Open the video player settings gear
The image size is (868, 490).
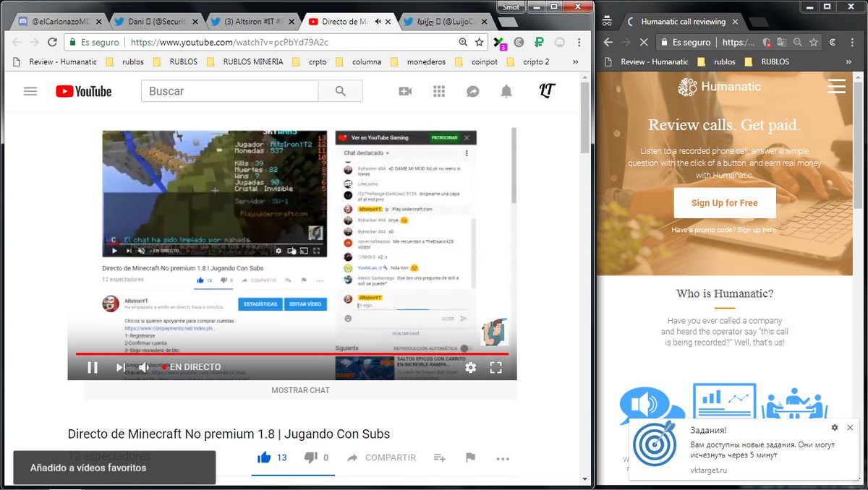pyautogui.click(x=471, y=367)
